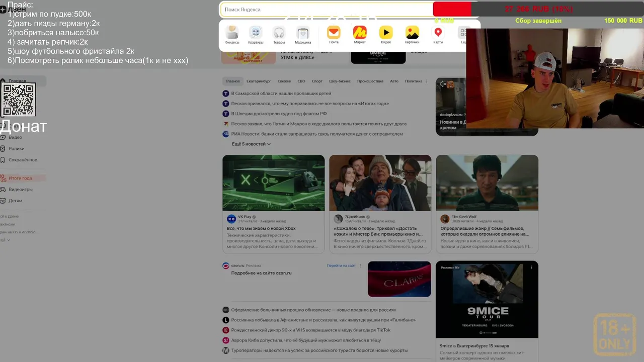Click the red search button

tap(452, 10)
